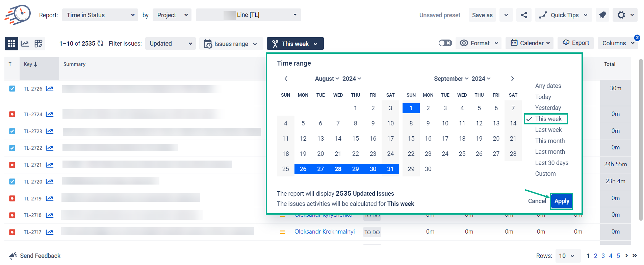Image resolution: width=644 pixels, height=265 pixels.
Task: Click the refresh icon beside issue count
Action: [x=100, y=44]
